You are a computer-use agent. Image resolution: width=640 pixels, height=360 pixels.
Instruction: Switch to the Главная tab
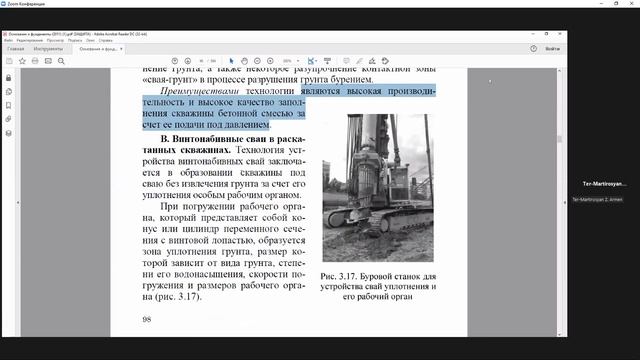(x=16, y=49)
